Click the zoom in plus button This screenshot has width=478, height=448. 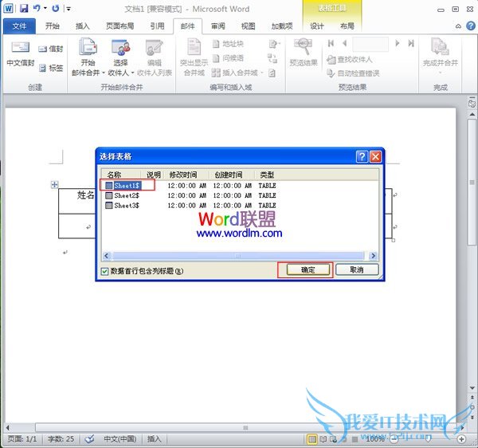[x=462, y=439]
